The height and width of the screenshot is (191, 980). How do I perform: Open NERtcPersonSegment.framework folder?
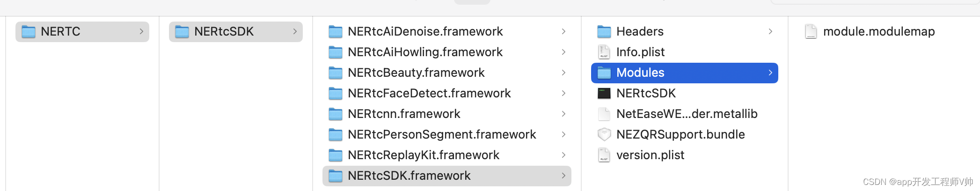pos(447,134)
